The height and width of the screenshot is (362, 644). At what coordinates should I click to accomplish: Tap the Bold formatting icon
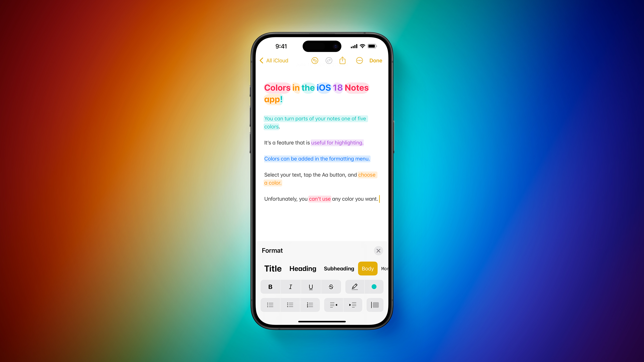click(x=270, y=286)
